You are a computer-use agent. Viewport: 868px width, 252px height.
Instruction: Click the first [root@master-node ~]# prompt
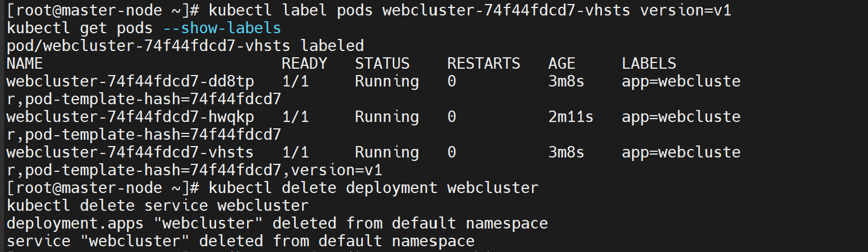point(103,11)
